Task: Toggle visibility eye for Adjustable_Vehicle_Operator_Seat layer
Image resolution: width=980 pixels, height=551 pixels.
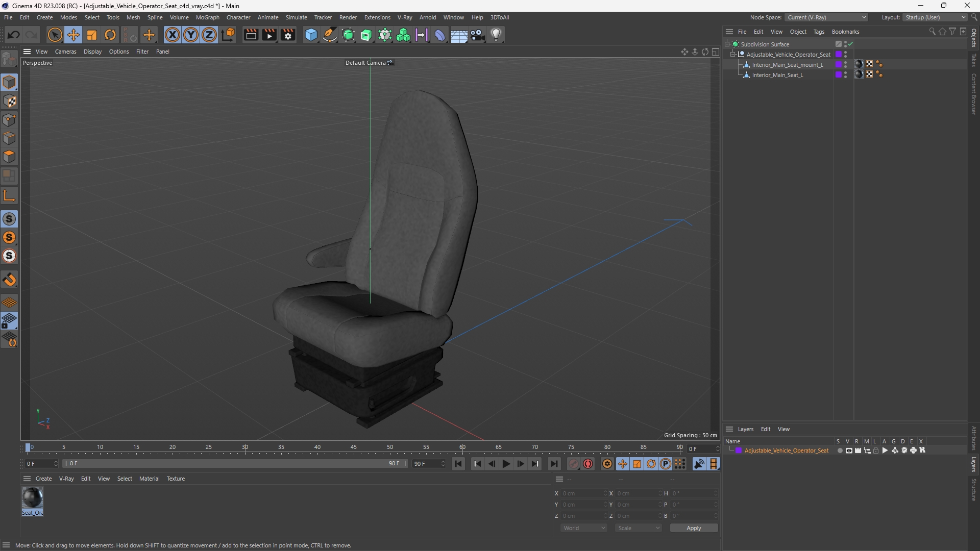Action: (x=849, y=450)
